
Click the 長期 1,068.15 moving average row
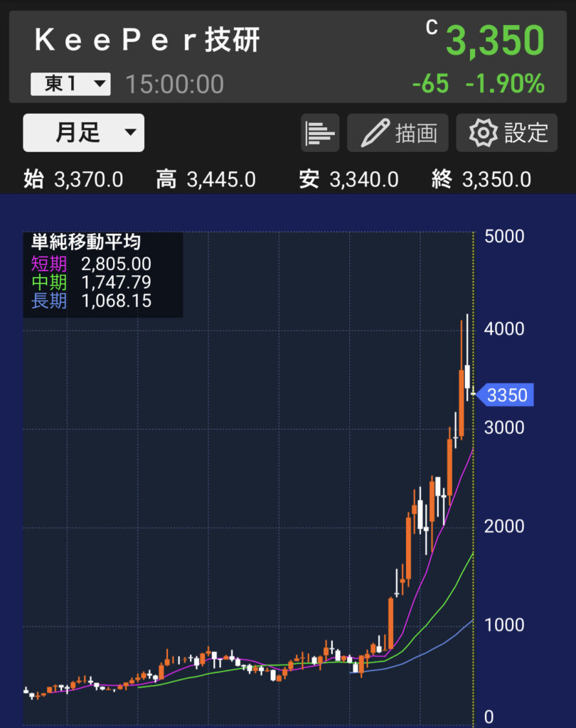[91, 301]
